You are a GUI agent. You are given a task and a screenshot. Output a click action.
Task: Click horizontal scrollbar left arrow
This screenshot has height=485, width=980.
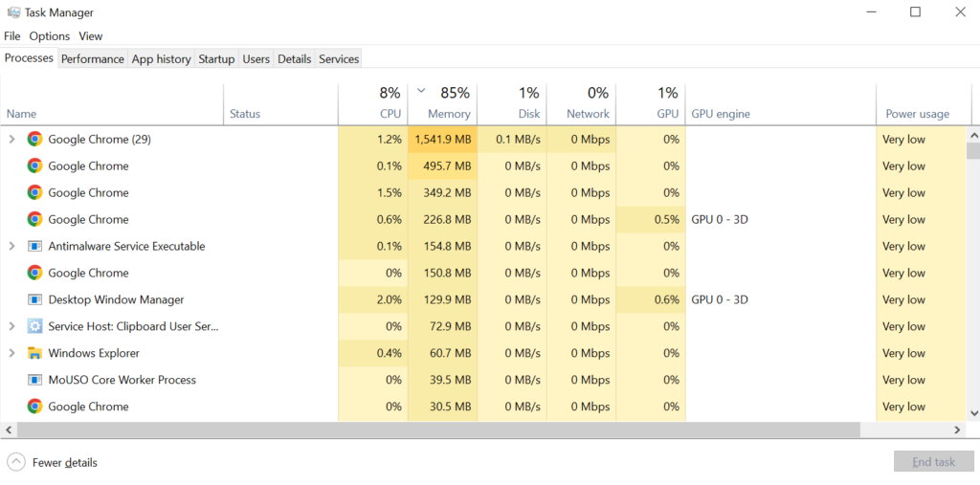coord(9,430)
